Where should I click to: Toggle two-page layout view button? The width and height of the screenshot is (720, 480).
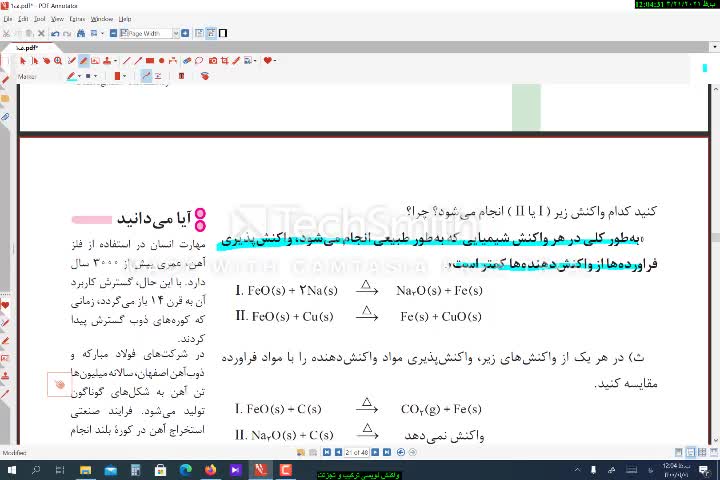point(211,33)
